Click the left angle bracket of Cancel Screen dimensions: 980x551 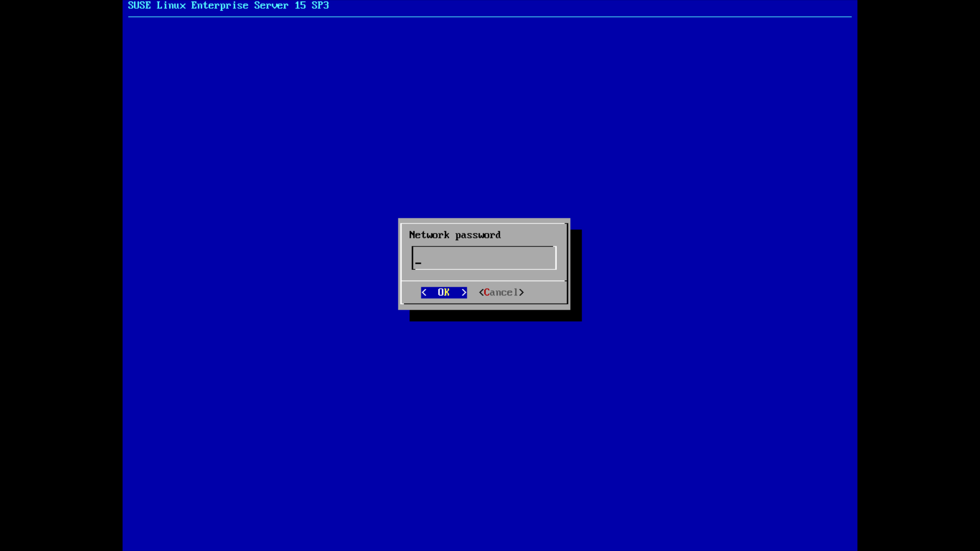[x=481, y=292]
